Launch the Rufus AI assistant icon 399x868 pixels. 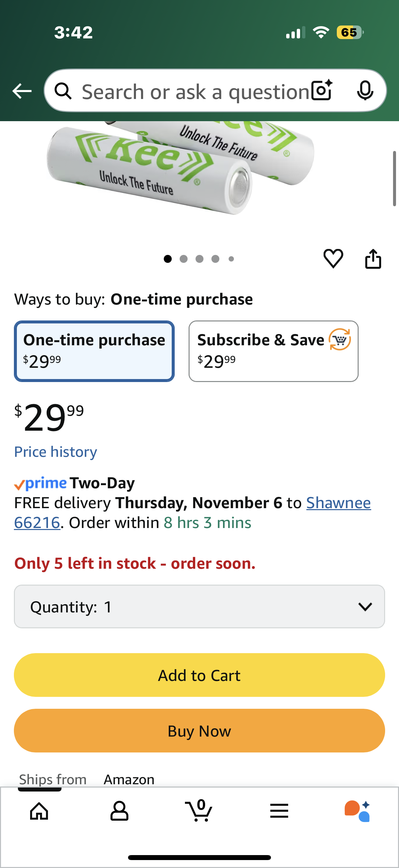pos(357,810)
